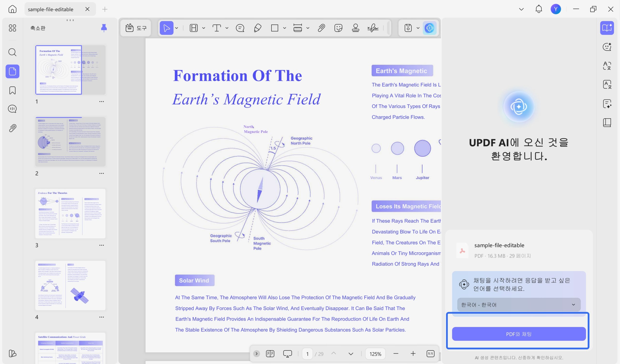
Task: Open the search panel in sidebar
Action: tap(12, 52)
